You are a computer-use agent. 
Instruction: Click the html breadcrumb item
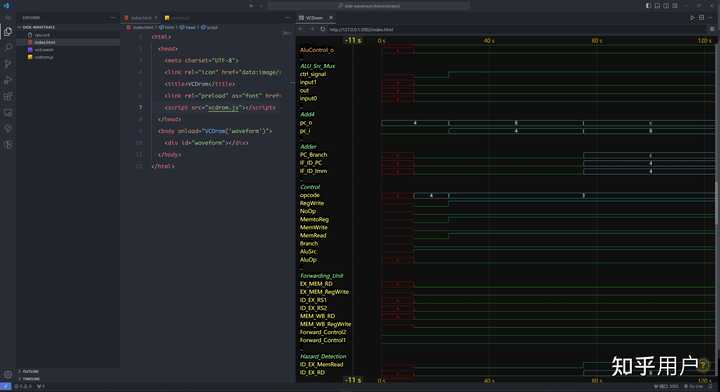167,28
